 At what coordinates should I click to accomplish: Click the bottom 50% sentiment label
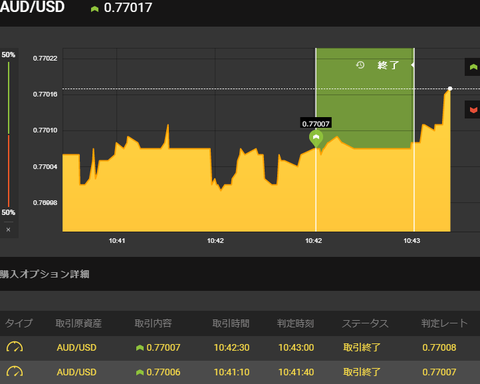click(x=8, y=212)
